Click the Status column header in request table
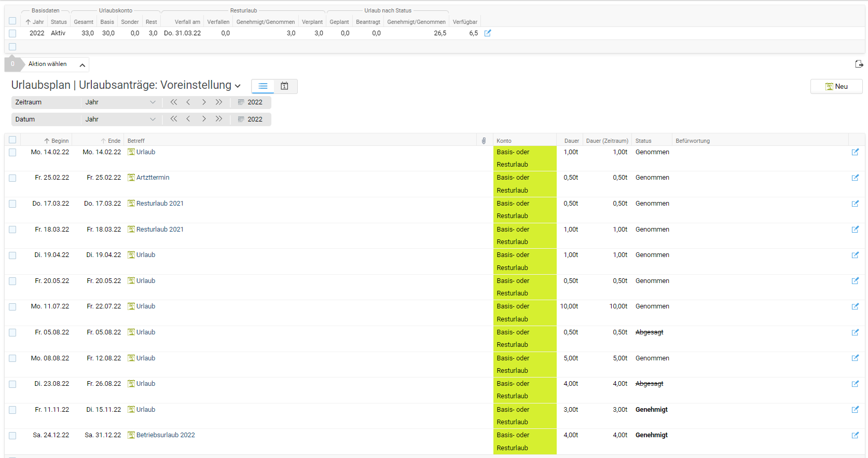 pyautogui.click(x=643, y=141)
